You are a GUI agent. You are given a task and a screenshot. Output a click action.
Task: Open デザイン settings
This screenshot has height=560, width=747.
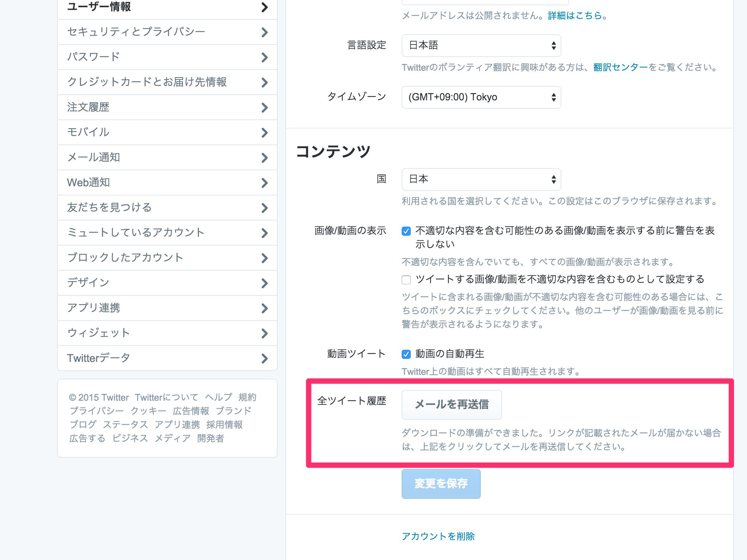167,283
